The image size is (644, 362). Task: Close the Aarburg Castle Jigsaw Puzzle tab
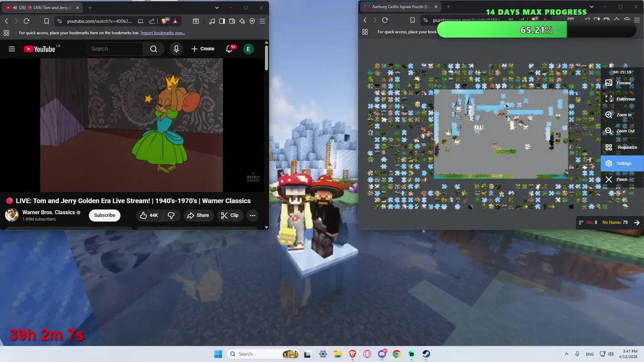(436, 7)
